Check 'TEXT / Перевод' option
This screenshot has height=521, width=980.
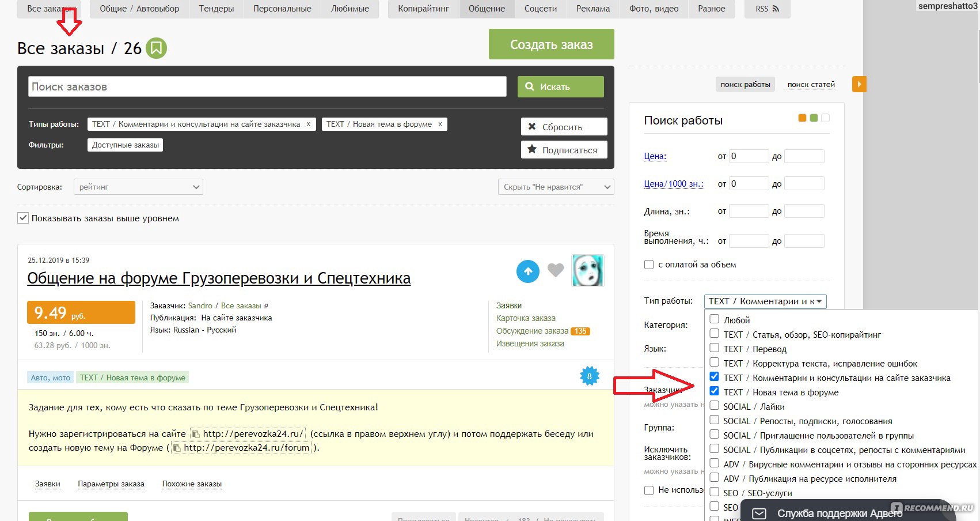[x=715, y=348]
